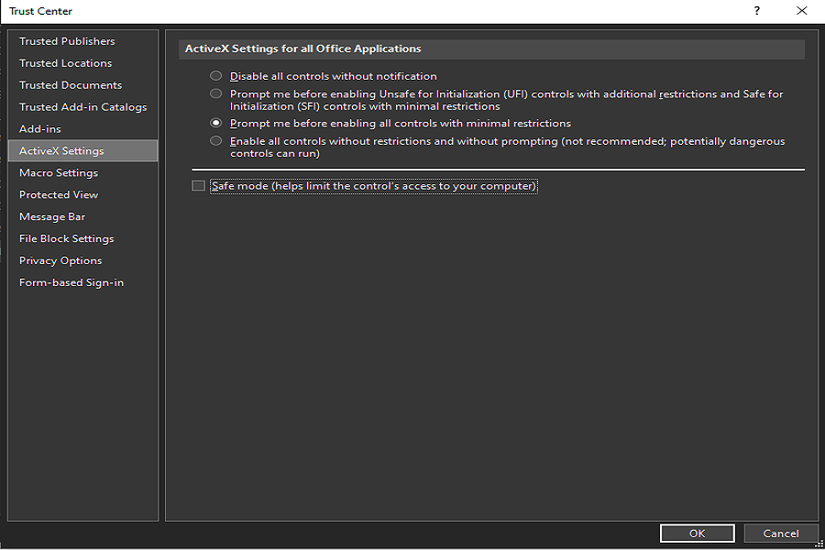Click the OK button
The width and height of the screenshot is (825, 550).
(697, 534)
